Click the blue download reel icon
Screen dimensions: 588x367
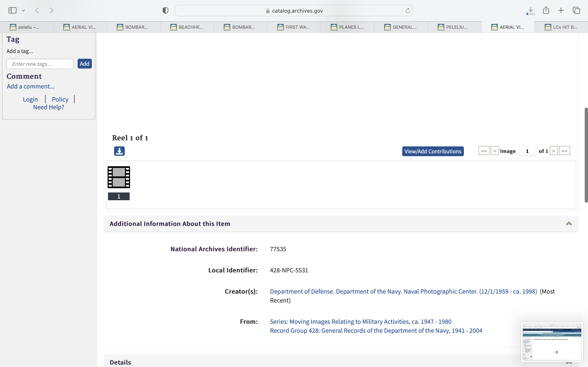[x=119, y=151]
